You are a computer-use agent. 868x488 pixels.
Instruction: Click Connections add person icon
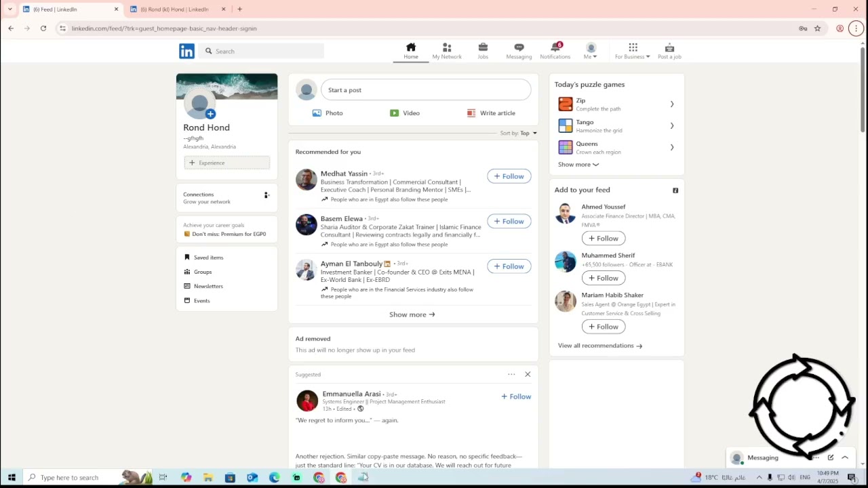(267, 195)
